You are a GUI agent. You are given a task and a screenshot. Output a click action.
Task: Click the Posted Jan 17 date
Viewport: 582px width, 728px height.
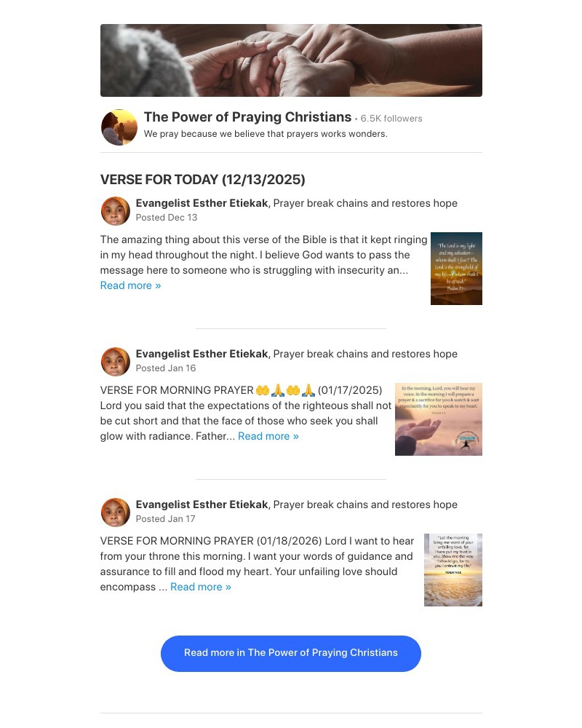pyautogui.click(x=165, y=518)
